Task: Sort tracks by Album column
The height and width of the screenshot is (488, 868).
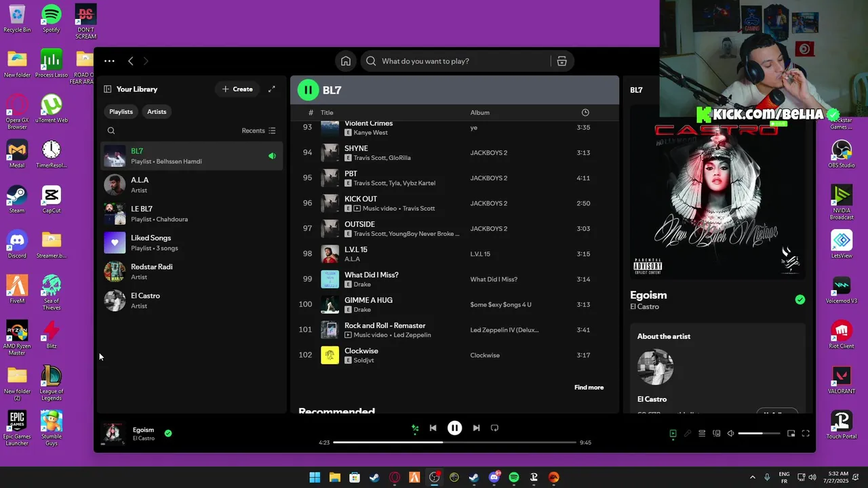Action: 480,113
